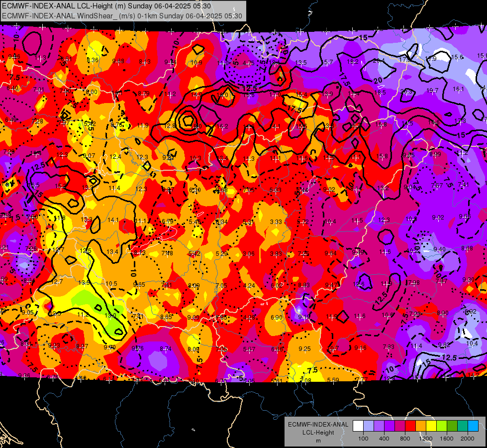Select the 3.33 grid point value
The height and width of the screenshot is (448, 487).
276,222
